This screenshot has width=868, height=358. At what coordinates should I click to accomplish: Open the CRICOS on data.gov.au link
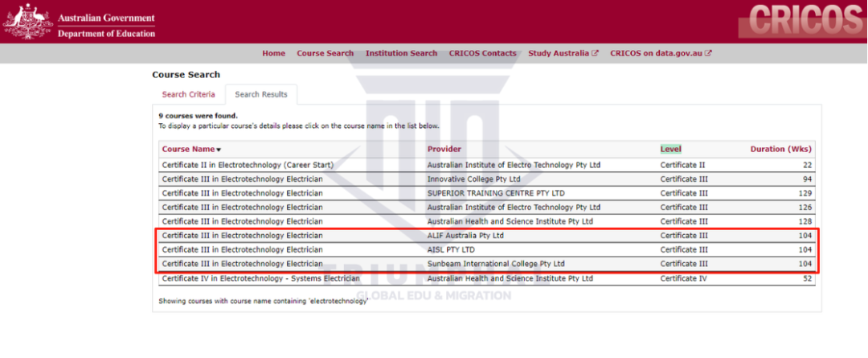point(661,53)
